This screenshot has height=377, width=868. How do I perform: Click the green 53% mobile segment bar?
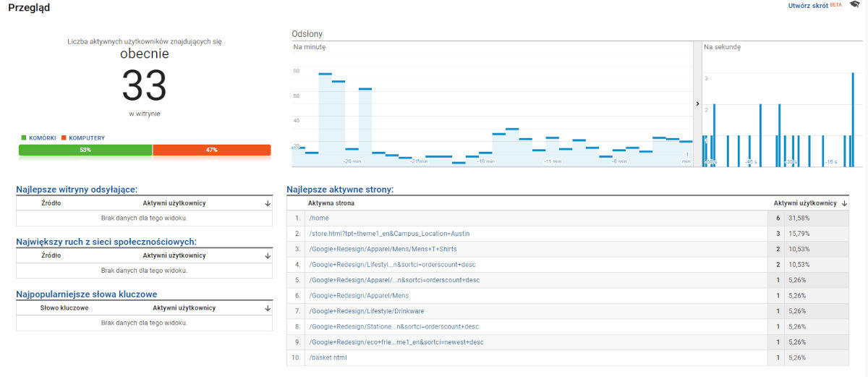85,150
